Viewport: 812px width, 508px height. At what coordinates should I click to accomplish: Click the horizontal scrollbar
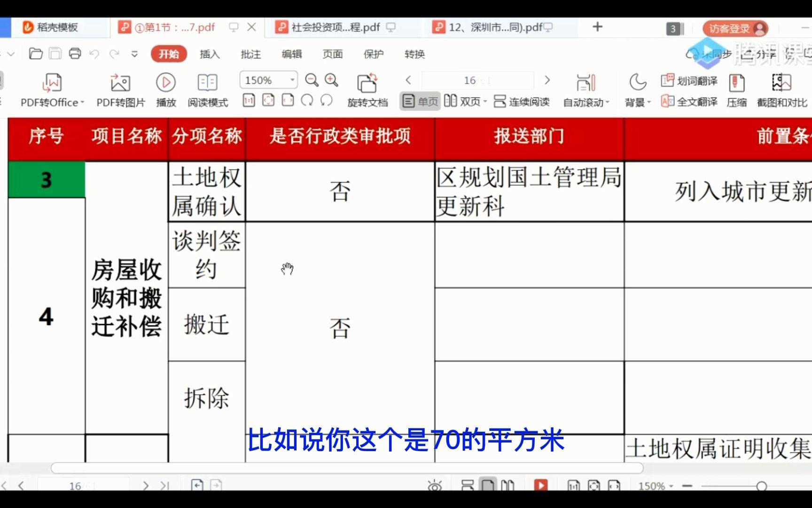click(347, 468)
